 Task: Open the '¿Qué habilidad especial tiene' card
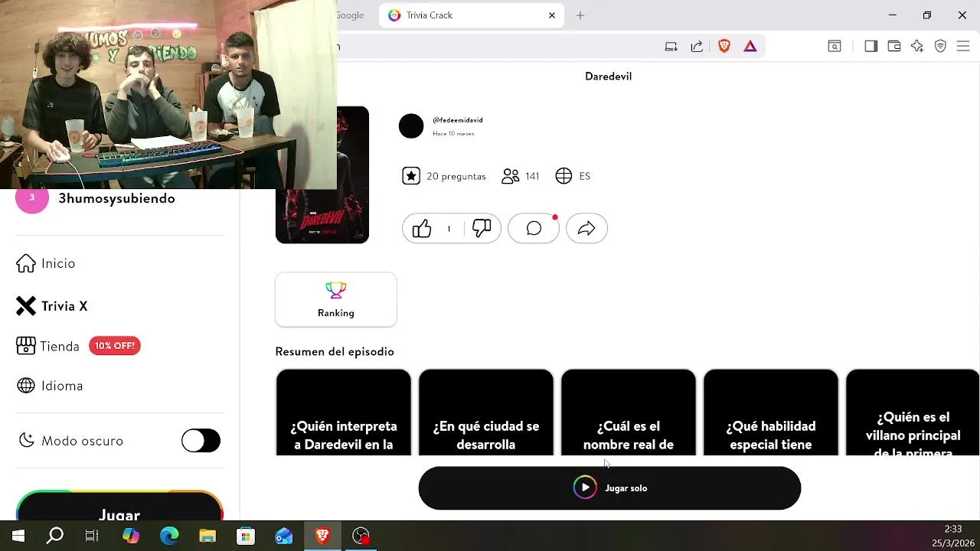click(771, 412)
